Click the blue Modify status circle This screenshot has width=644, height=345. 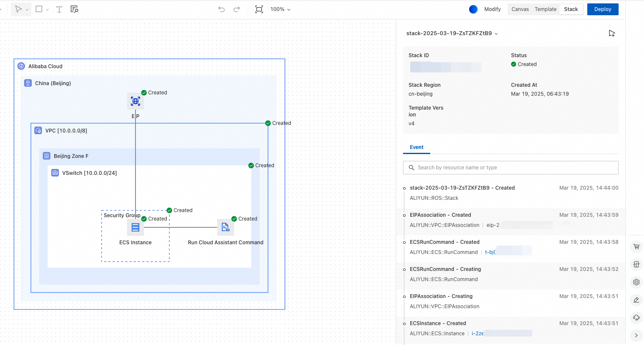pos(473,9)
